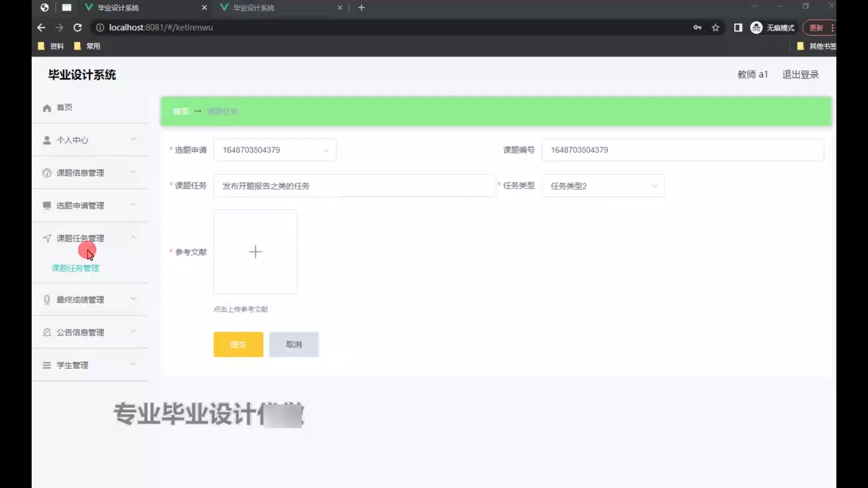This screenshot has width=868, height=488.
Task: Click the 课题任务 text input field
Action: 354,186
